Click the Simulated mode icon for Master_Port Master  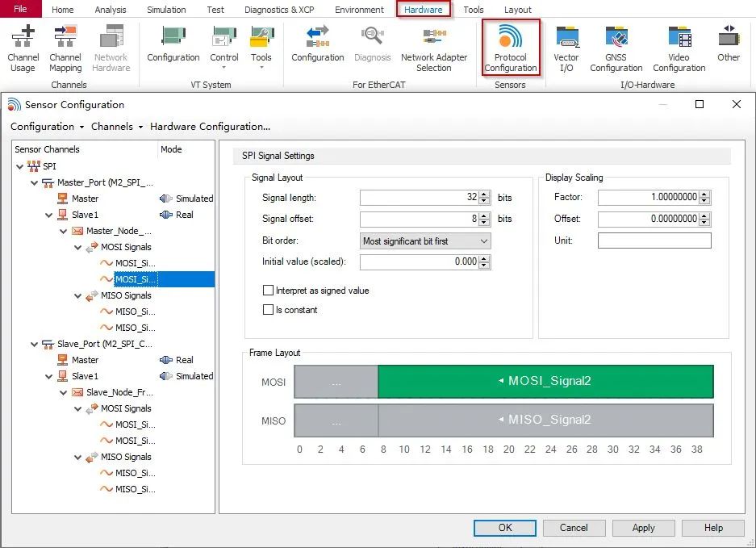tap(166, 199)
